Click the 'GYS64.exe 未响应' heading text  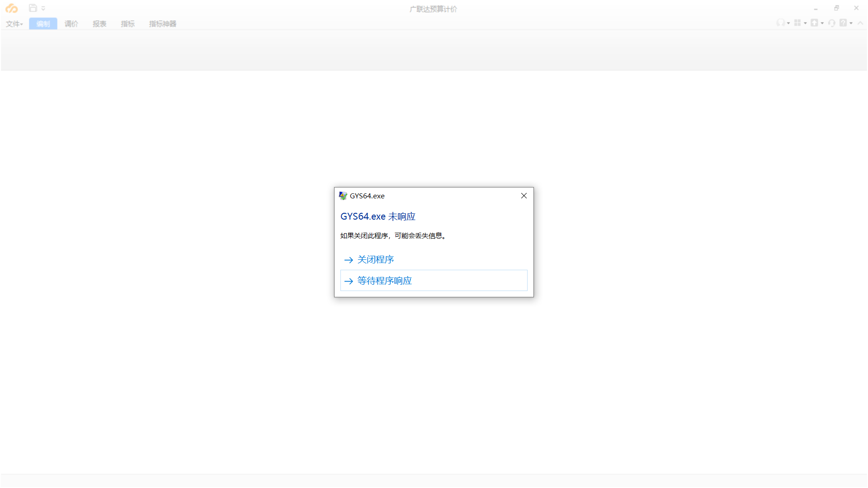coord(378,216)
